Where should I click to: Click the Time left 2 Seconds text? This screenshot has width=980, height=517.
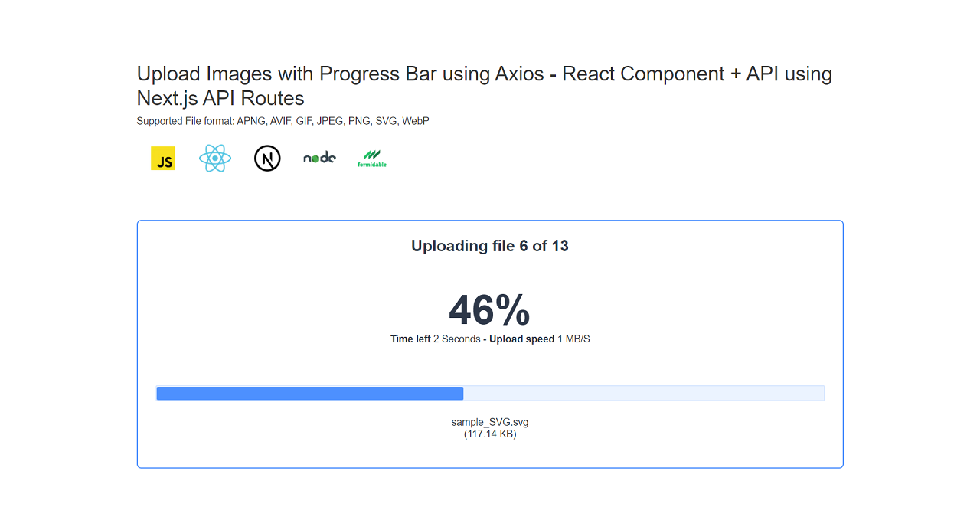point(435,339)
